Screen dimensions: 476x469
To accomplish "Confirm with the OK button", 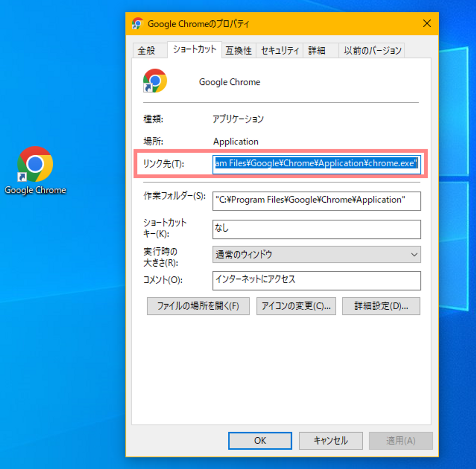I will (x=260, y=441).
